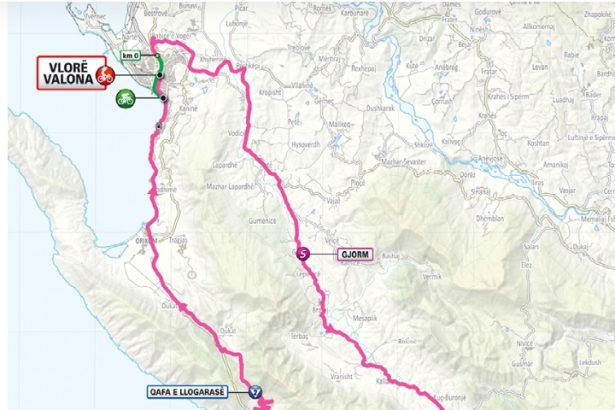Click the Mazhar Lapardhë town label
Screen dimensions: 615x410
click(230, 187)
